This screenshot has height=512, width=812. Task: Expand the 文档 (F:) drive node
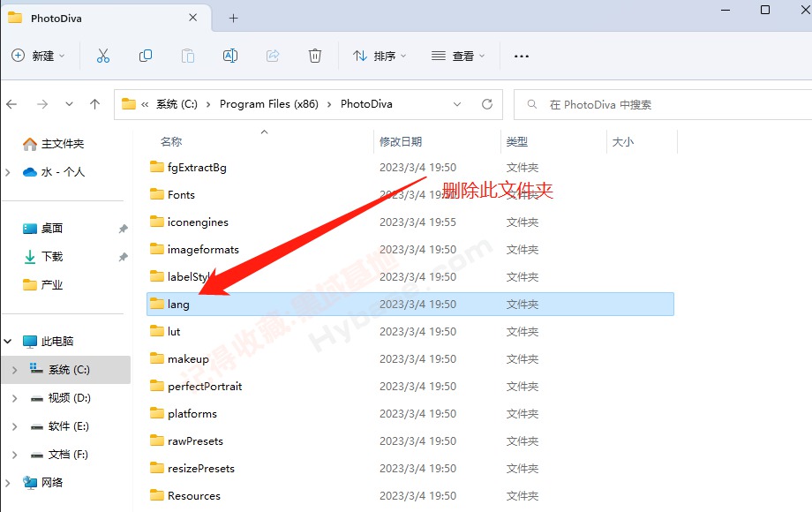click(x=14, y=455)
